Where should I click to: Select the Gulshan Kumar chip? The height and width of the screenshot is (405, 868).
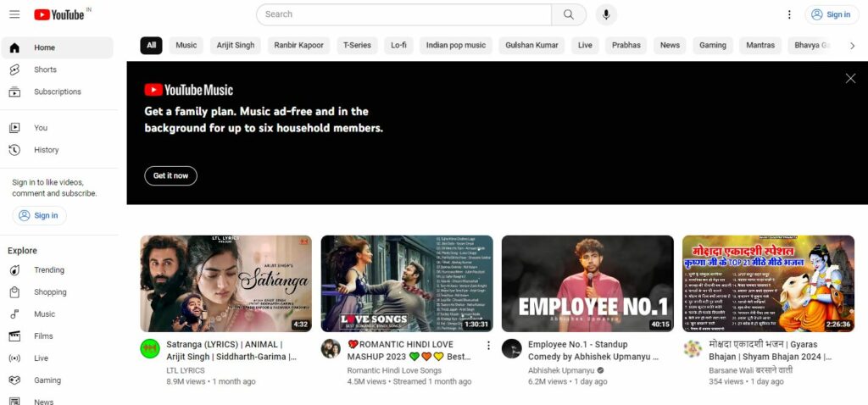pyautogui.click(x=532, y=46)
